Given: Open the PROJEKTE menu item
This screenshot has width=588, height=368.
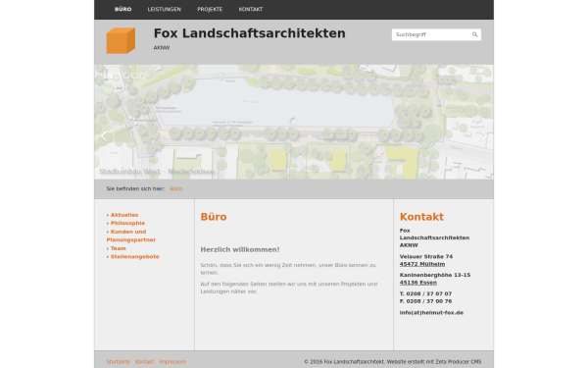Looking at the screenshot, I should [x=210, y=9].
